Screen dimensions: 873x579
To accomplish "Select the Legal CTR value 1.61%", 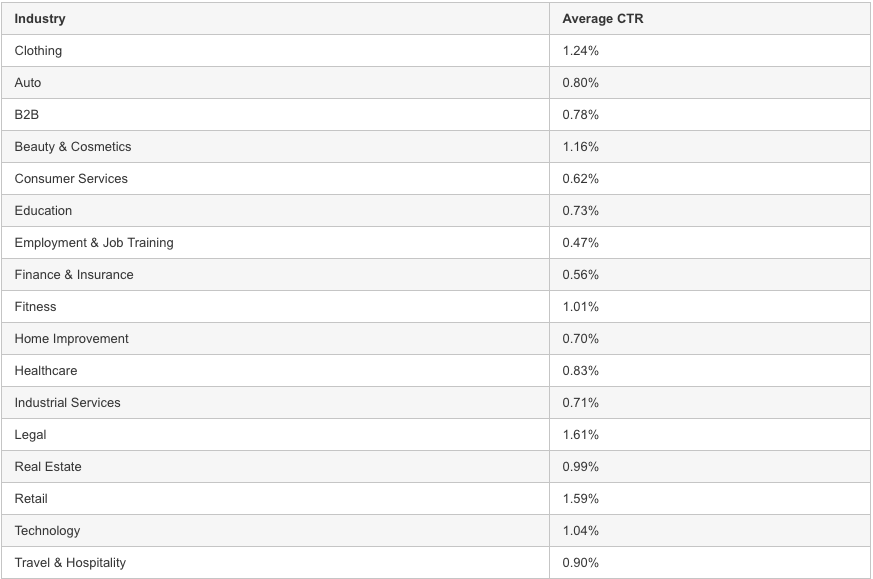I will click(581, 435).
